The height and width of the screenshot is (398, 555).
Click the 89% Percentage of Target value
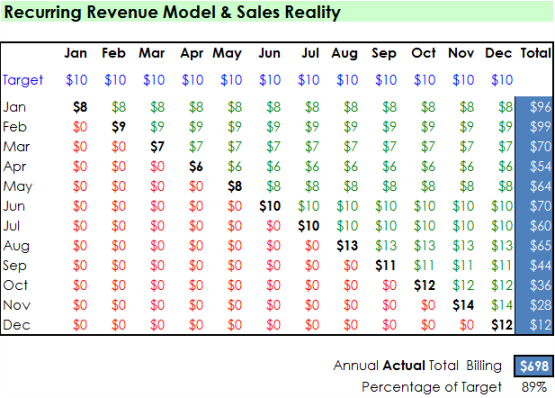click(534, 387)
